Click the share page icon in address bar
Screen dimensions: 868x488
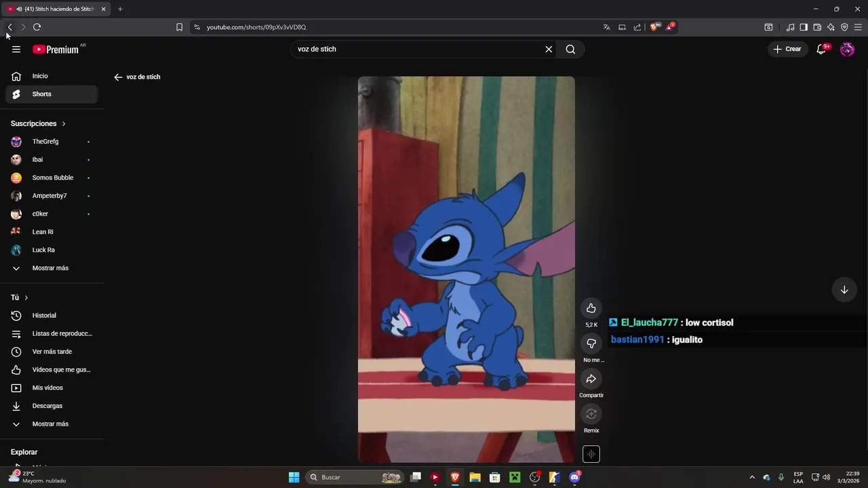coord(637,27)
